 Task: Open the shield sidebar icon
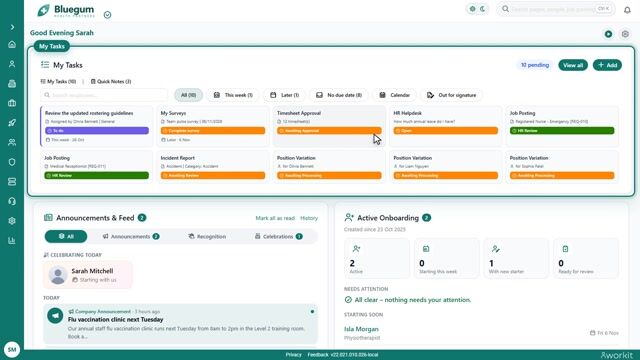[x=12, y=162]
